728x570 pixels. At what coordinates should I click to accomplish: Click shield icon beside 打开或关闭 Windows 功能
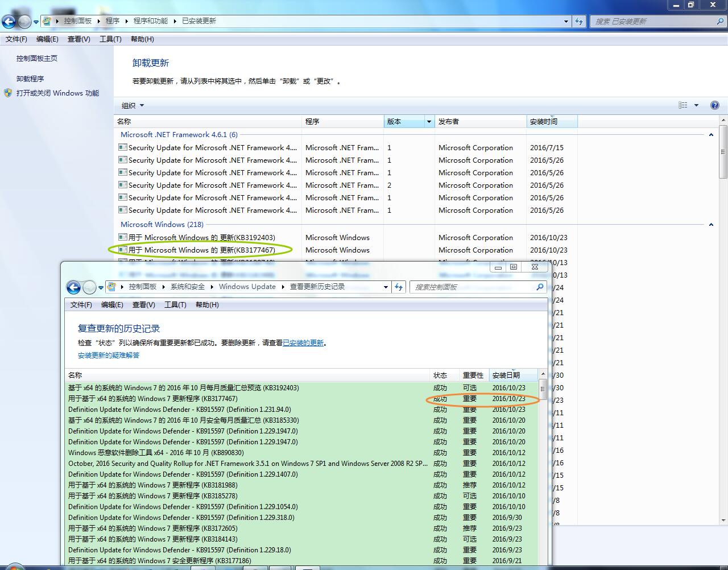8,93
